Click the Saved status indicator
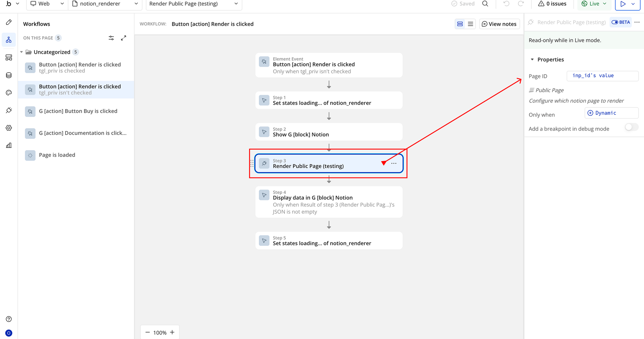Viewport: 644px width, 339px height. [x=463, y=4]
